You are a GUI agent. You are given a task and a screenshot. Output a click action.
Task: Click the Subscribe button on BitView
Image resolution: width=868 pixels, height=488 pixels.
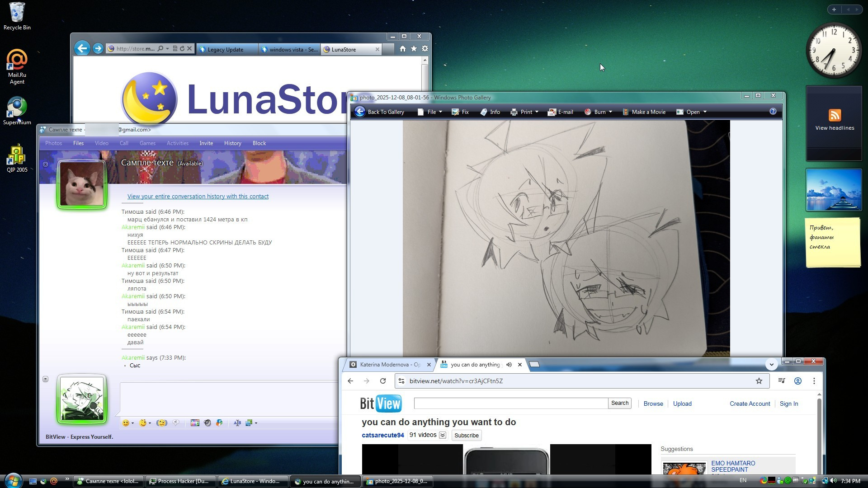(x=466, y=436)
